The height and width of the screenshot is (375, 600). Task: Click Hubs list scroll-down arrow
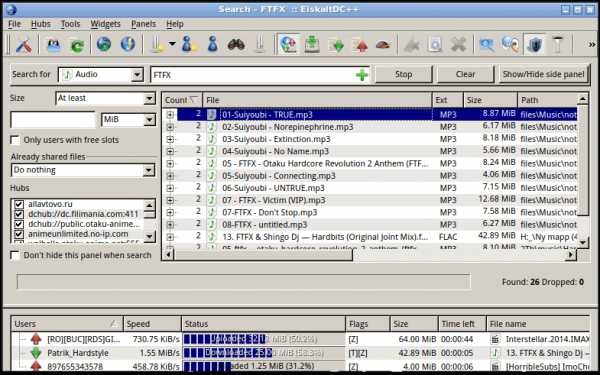[150, 236]
